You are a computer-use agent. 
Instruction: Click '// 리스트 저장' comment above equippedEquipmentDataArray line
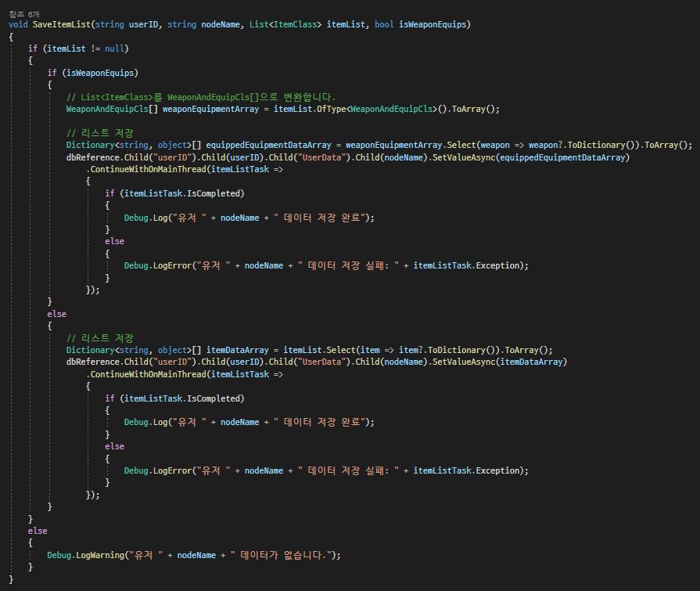click(100, 133)
